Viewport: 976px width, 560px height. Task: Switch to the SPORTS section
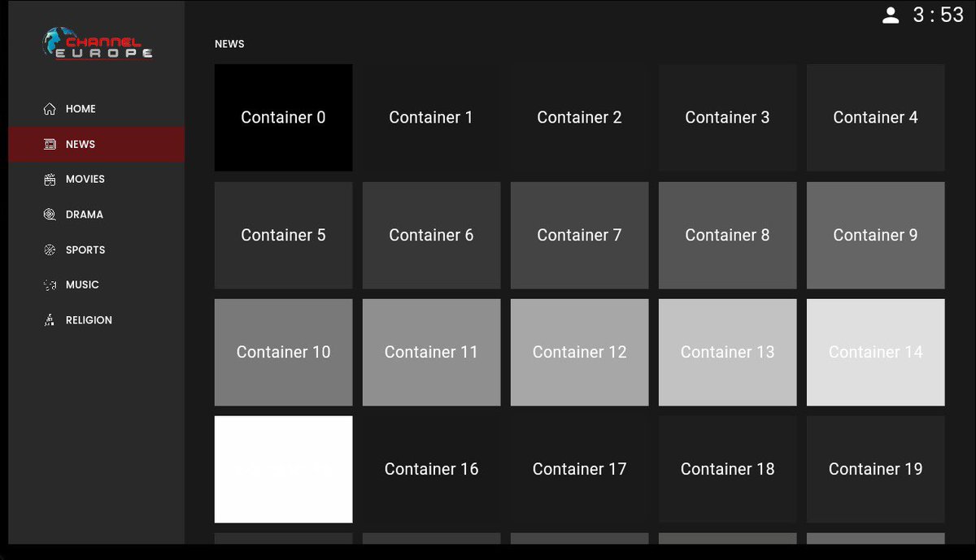click(85, 250)
